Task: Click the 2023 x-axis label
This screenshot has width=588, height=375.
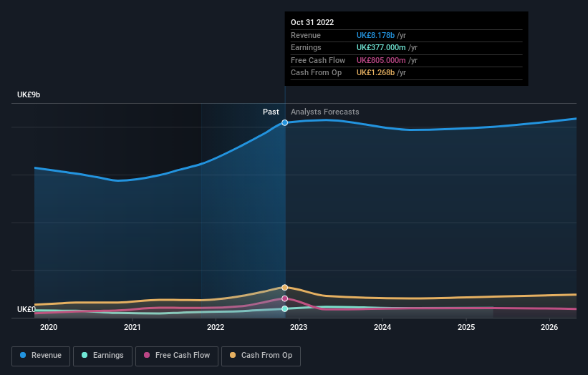Action: [x=299, y=327]
